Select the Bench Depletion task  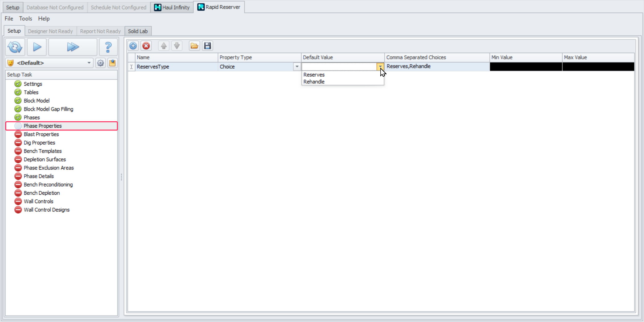(x=42, y=193)
